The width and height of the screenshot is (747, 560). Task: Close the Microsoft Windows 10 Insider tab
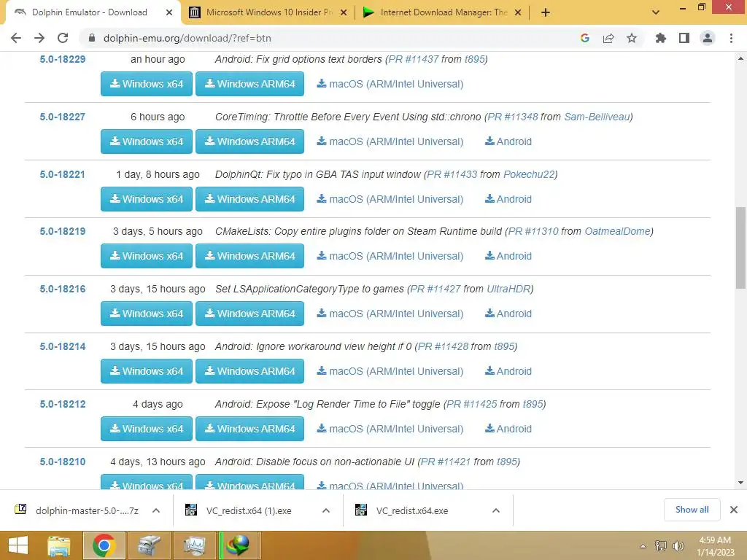click(344, 12)
